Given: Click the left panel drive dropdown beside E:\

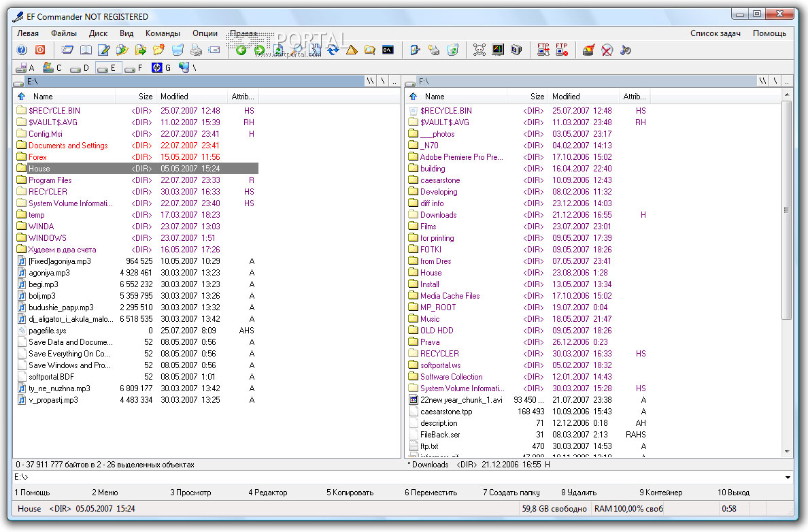Looking at the screenshot, I should pos(19,82).
